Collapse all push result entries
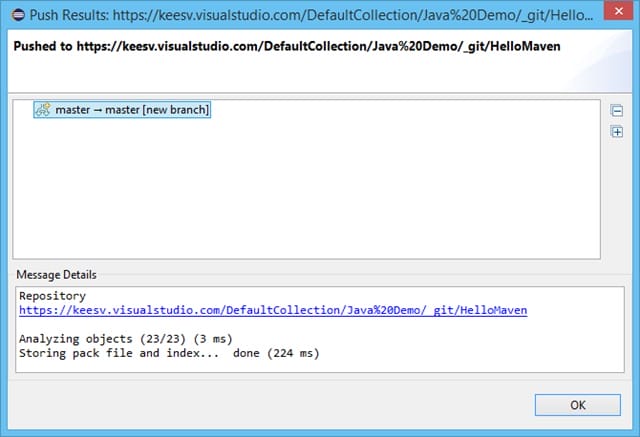Image resolution: width=640 pixels, height=437 pixels. click(x=617, y=110)
